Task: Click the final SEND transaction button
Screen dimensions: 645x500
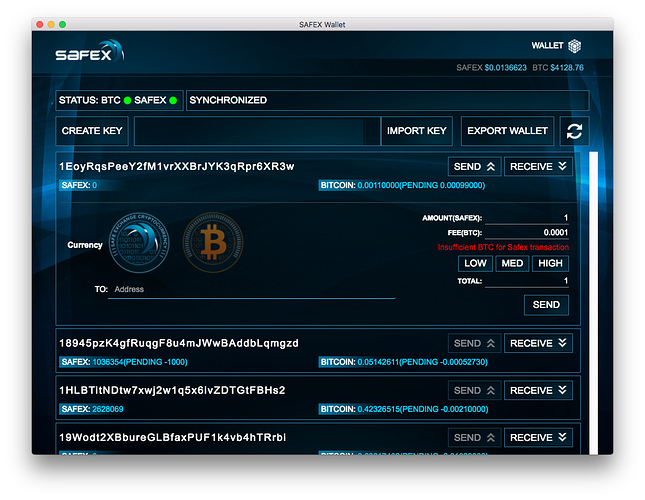Action: (546, 305)
